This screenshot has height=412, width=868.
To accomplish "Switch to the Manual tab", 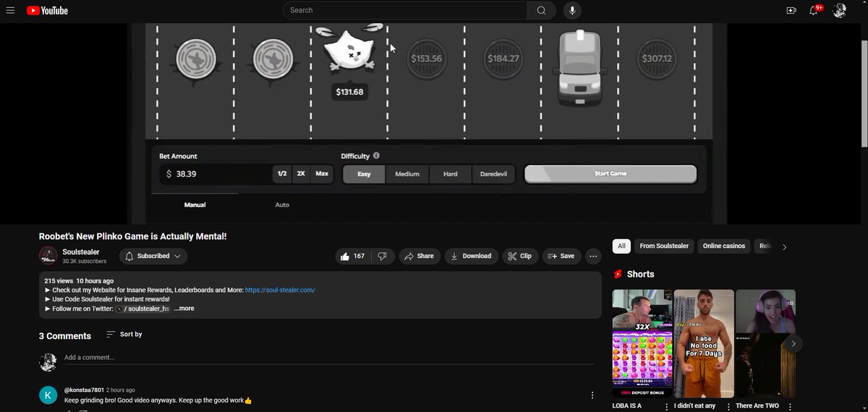I will 195,205.
